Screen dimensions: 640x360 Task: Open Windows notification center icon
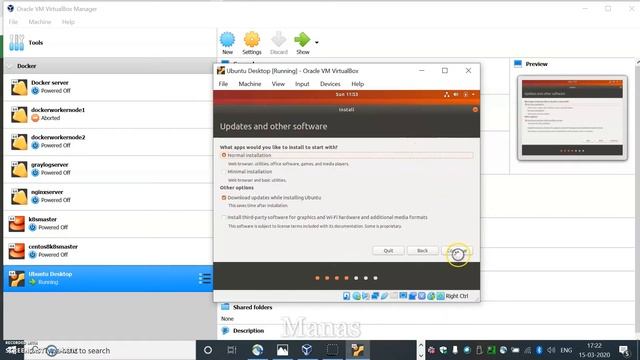point(624,350)
